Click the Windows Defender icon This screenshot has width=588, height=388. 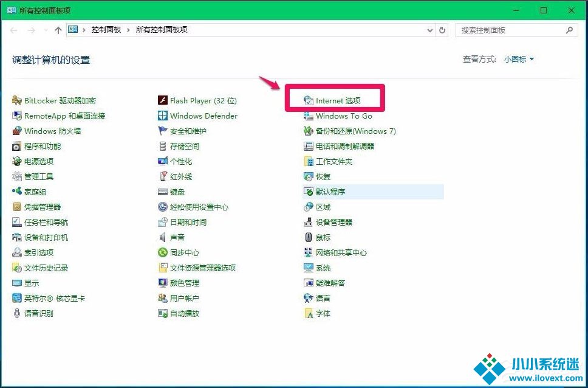point(162,116)
